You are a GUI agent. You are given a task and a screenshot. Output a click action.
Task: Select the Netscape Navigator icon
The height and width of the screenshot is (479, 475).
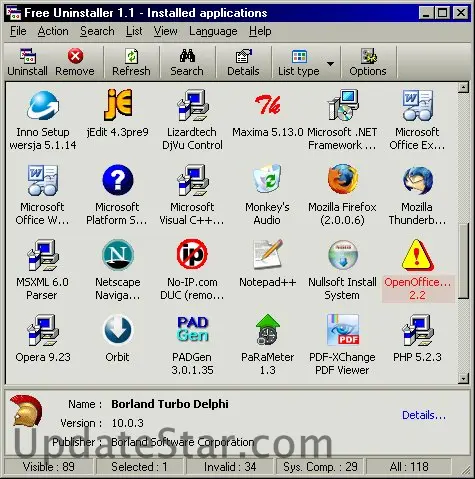[x=118, y=255]
